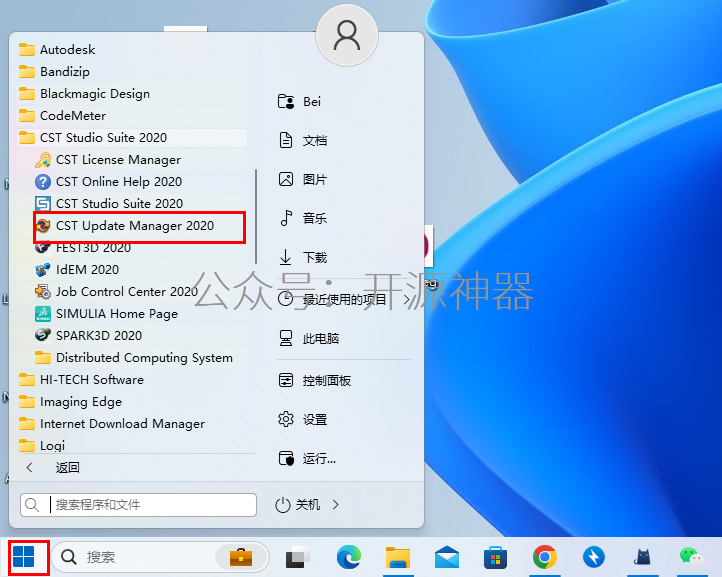Select the 控制面板 menu entry text
The image size is (722, 577).
[x=327, y=380]
